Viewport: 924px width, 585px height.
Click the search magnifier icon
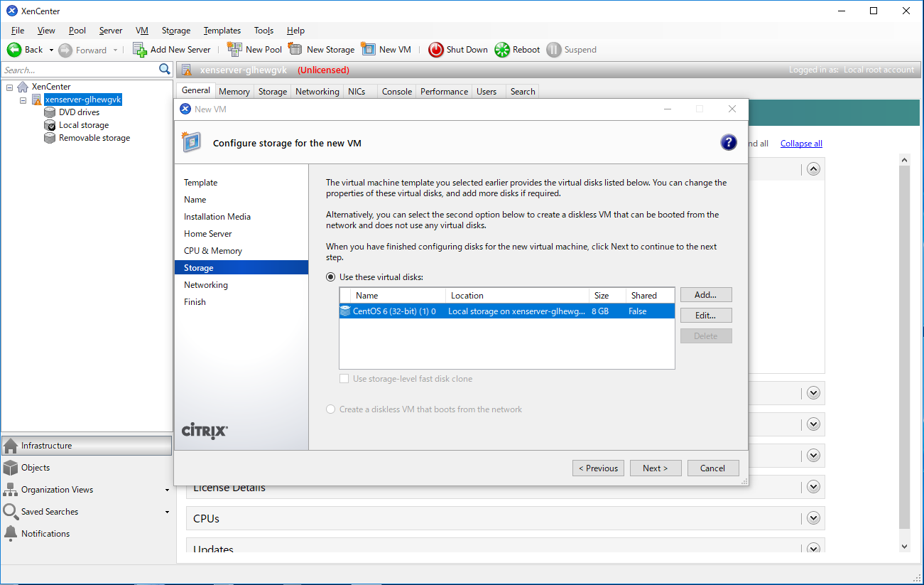(x=165, y=69)
